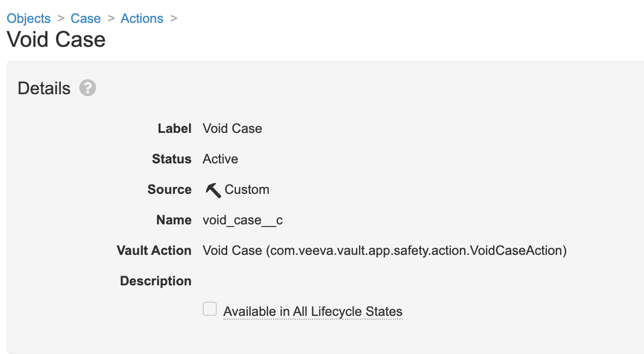Image resolution: width=644 pixels, height=354 pixels.
Task: Open the Objects breadcrumb link
Action: (29, 19)
